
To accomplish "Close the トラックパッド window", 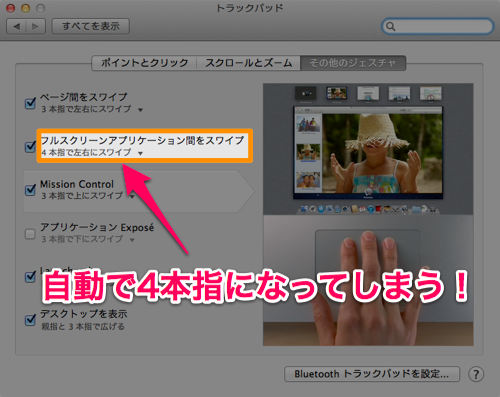I will point(11,8).
